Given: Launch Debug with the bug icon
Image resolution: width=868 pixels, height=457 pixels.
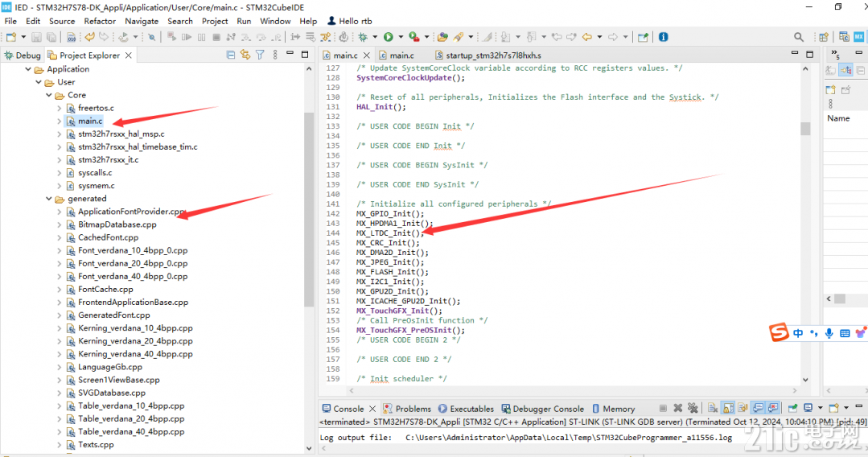Looking at the screenshot, I should 363,37.
